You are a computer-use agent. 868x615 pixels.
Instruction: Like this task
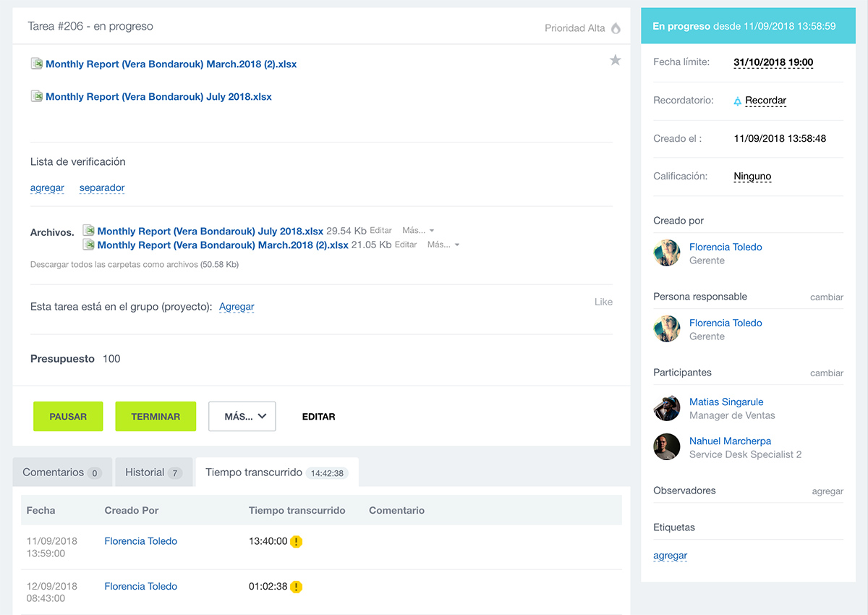[603, 302]
